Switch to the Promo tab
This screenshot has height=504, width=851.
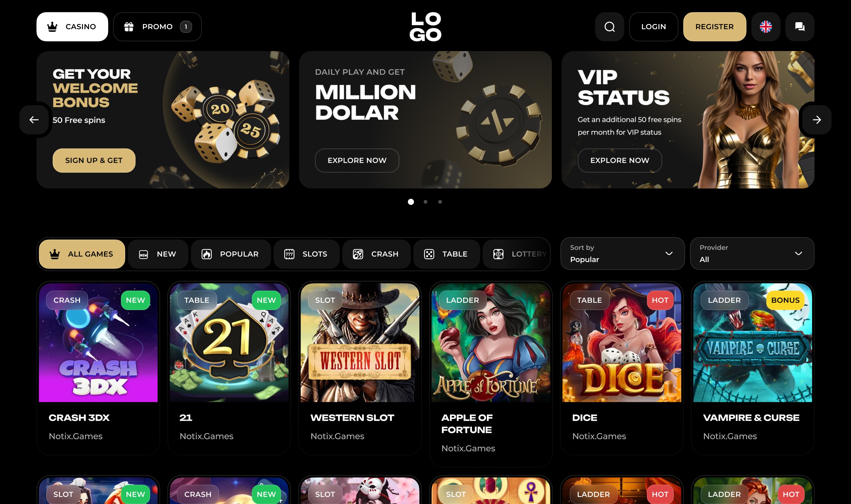click(x=157, y=26)
